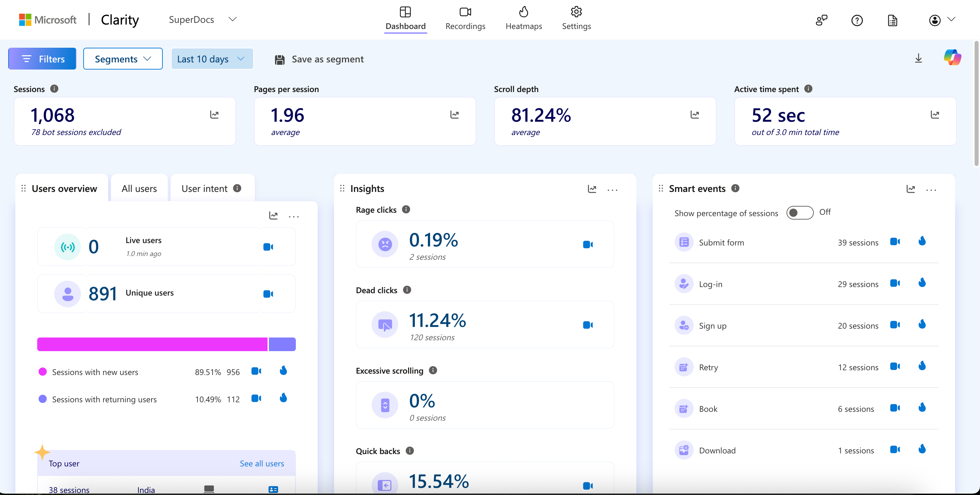The width and height of the screenshot is (980, 495).
Task: Open the account profile menu chevron
Action: (951, 19)
